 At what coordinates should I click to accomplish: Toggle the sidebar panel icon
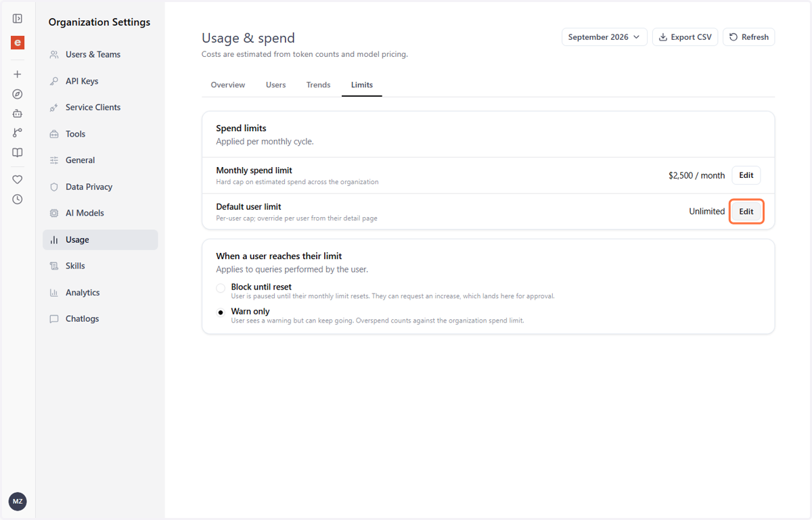(x=18, y=19)
